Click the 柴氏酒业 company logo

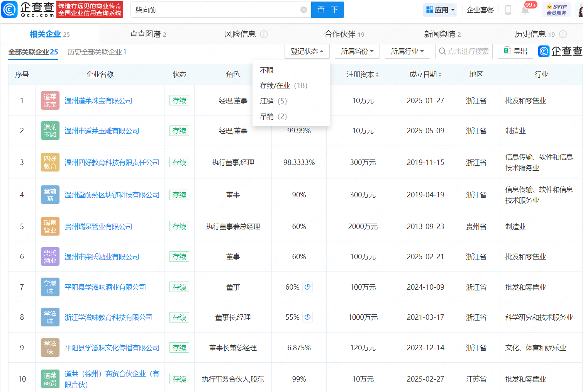click(50, 256)
